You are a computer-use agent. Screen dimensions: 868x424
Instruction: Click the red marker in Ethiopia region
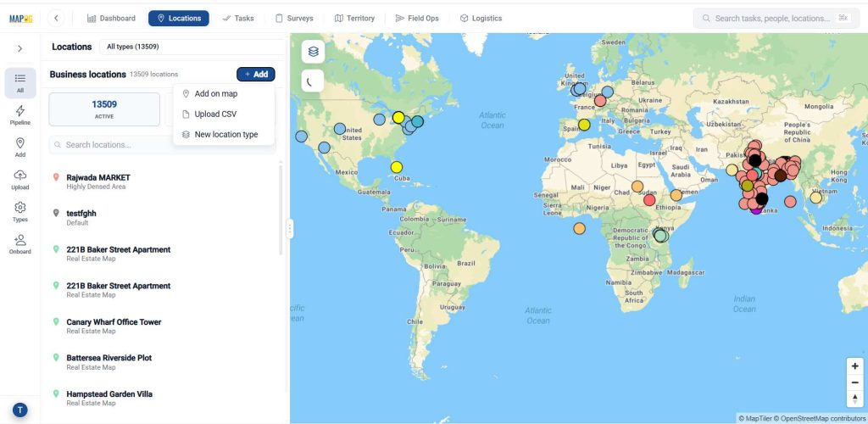click(649, 200)
